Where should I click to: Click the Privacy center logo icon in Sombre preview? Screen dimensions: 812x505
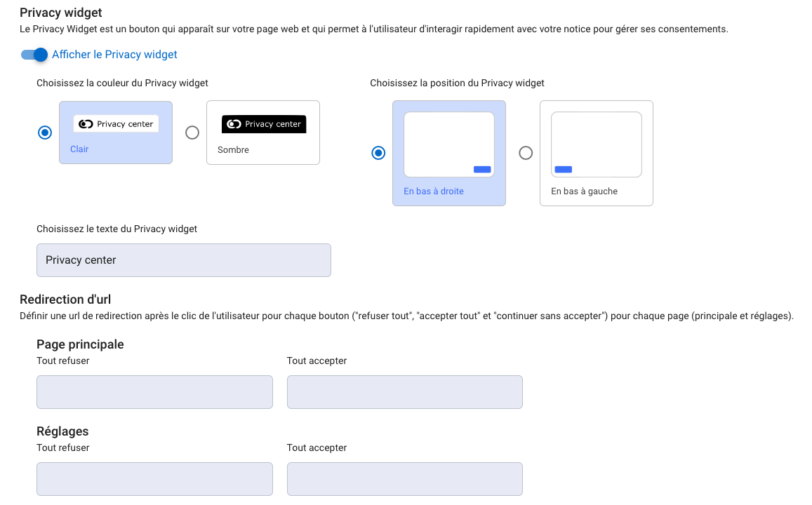pyautogui.click(x=234, y=123)
